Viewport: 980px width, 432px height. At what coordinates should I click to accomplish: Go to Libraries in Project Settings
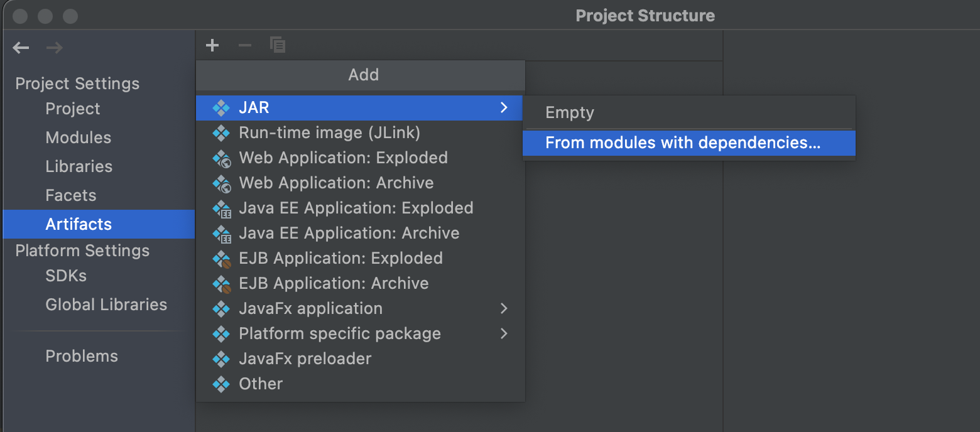[79, 166]
